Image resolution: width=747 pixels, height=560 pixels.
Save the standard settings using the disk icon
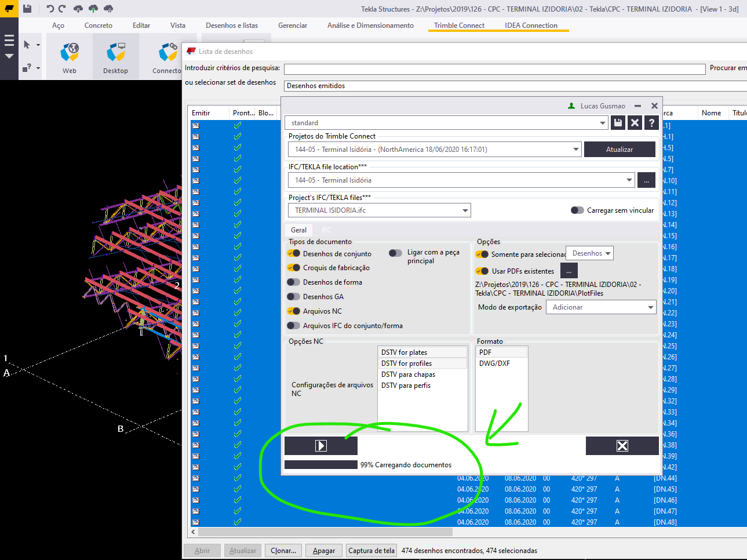click(x=617, y=122)
